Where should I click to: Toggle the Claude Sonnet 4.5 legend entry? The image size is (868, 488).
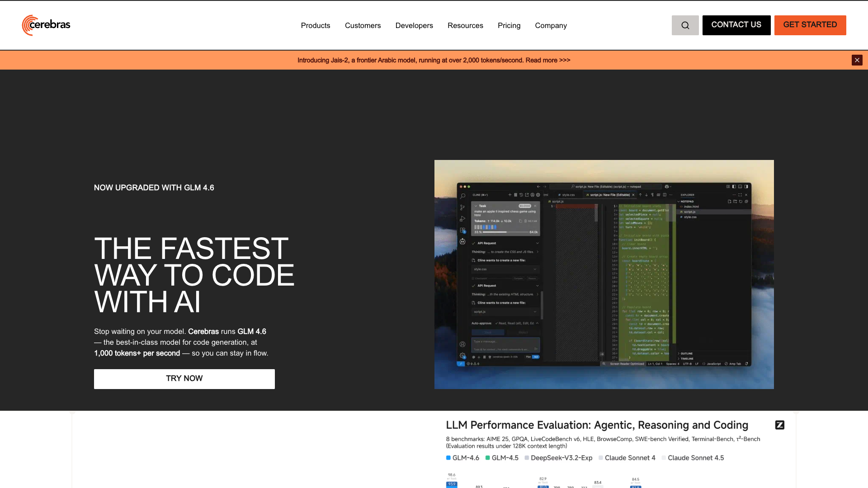pos(693,458)
